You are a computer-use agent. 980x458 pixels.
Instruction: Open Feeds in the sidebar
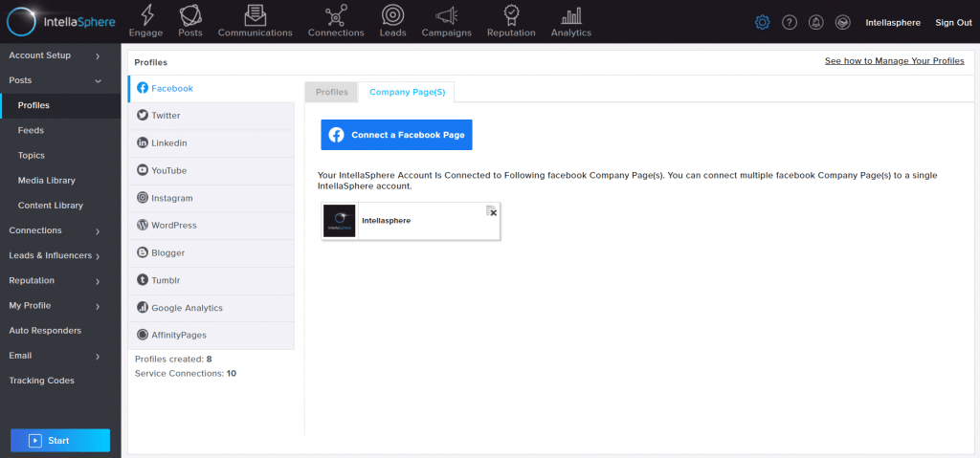click(60, 131)
